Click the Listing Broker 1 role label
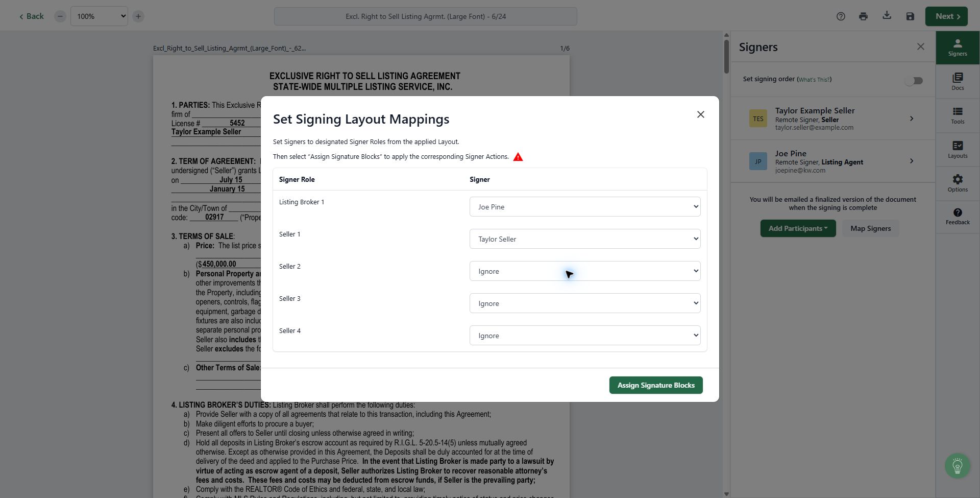Viewport: 980px width, 498px height. click(302, 202)
